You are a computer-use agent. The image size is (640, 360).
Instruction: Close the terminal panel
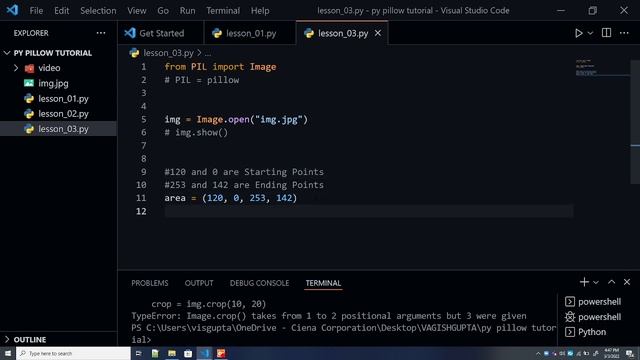click(627, 282)
